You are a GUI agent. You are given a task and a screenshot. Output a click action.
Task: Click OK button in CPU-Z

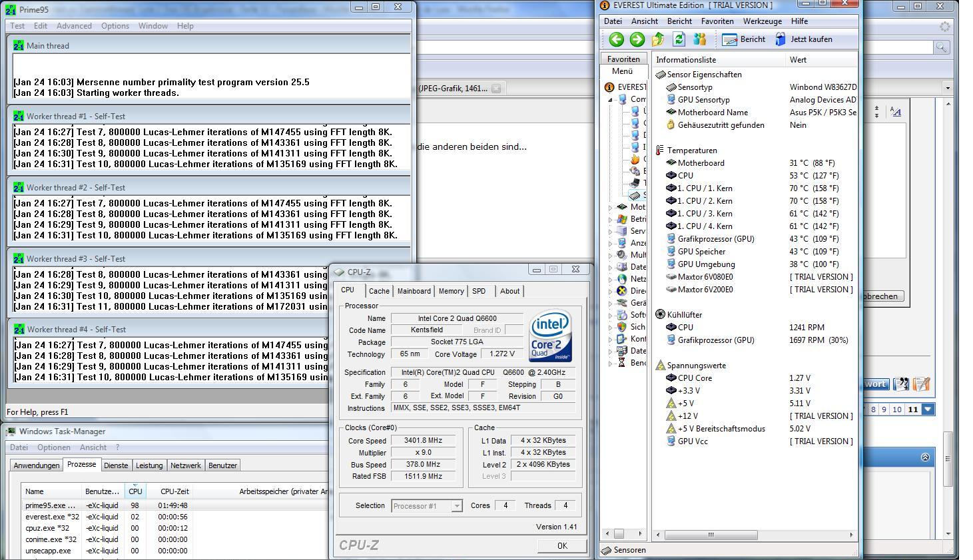(562, 546)
